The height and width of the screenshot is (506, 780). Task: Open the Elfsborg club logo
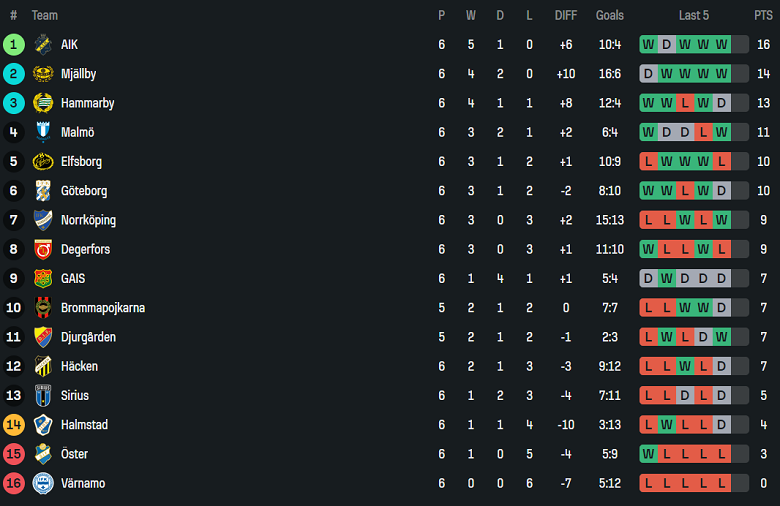[42, 161]
